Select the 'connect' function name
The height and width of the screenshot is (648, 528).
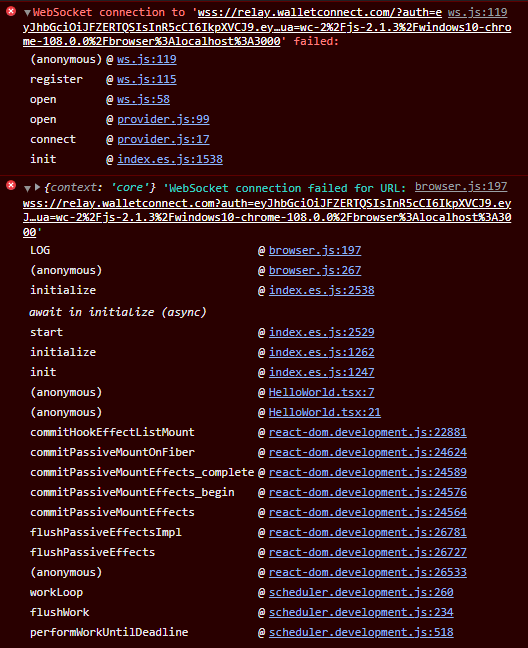point(53,139)
